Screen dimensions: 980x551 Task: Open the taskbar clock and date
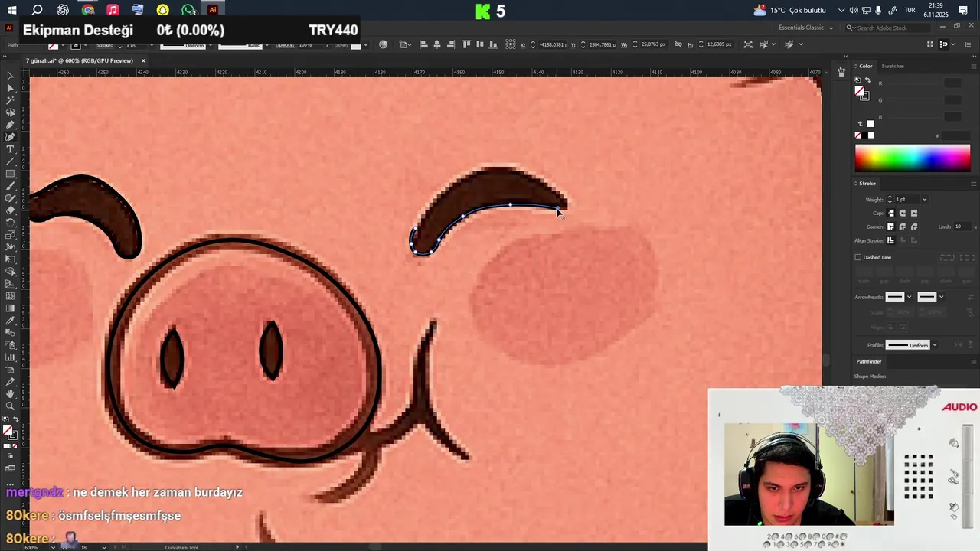click(936, 10)
